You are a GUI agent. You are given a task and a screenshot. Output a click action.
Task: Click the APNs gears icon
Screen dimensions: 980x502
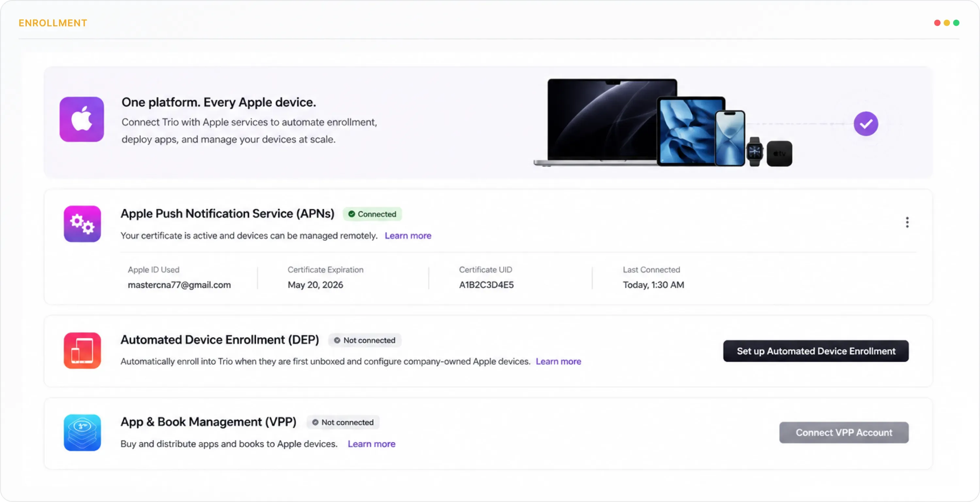tap(82, 224)
